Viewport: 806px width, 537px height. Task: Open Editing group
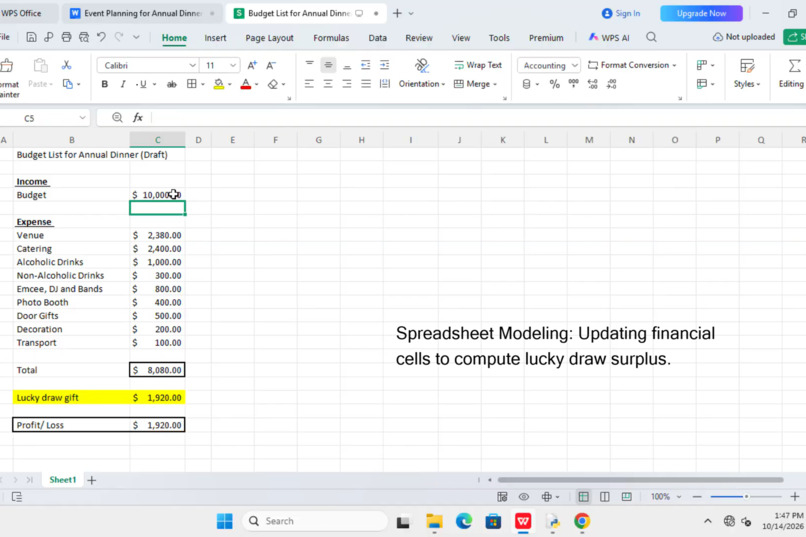pyautogui.click(x=792, y=73)
